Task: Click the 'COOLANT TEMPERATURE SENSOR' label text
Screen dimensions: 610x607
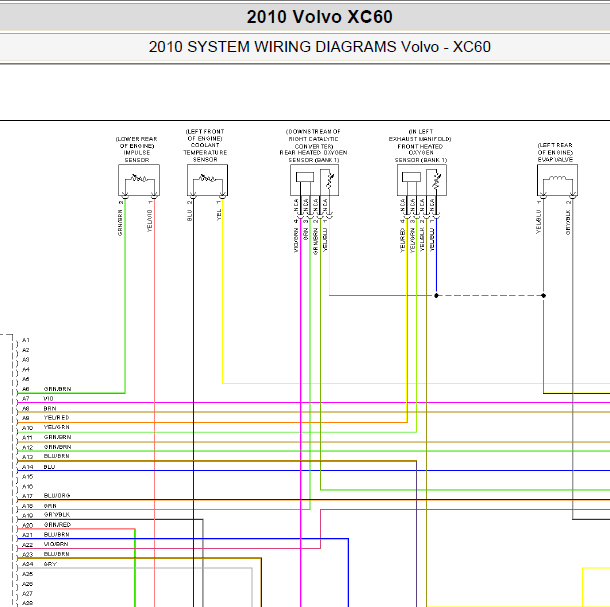Action: [x=205, y=152]
